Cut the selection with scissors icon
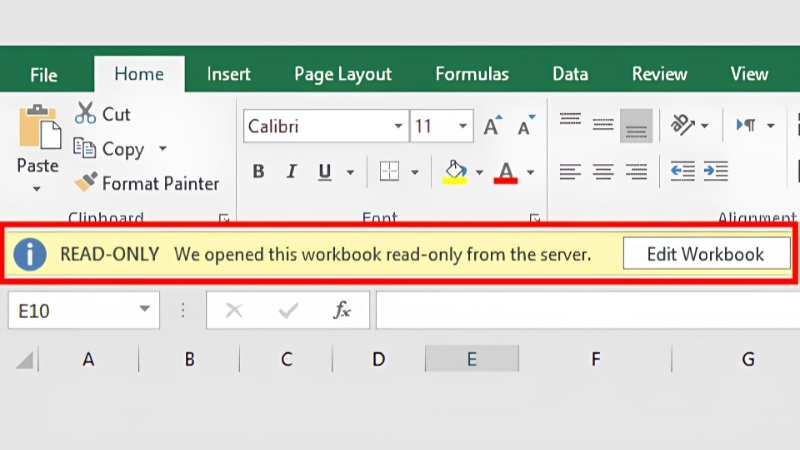Image resolution: width=800 pixels, height=450 pixels. click(85, 113)
